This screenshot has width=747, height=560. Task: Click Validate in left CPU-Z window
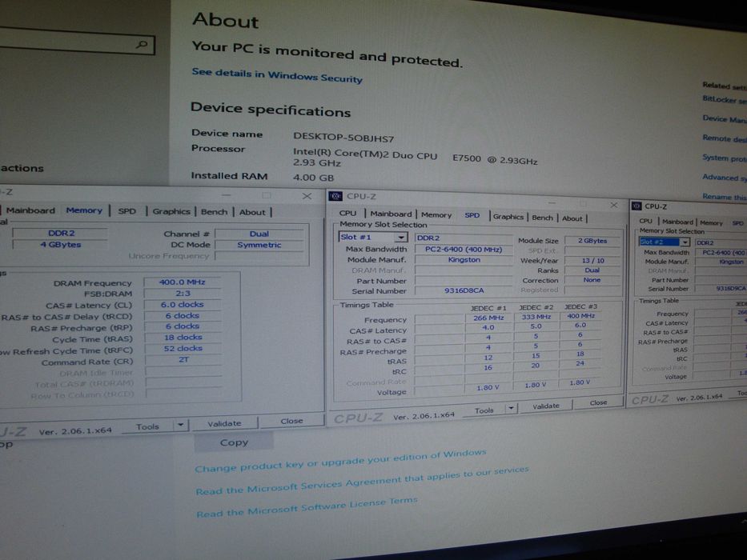click(224, 423)
